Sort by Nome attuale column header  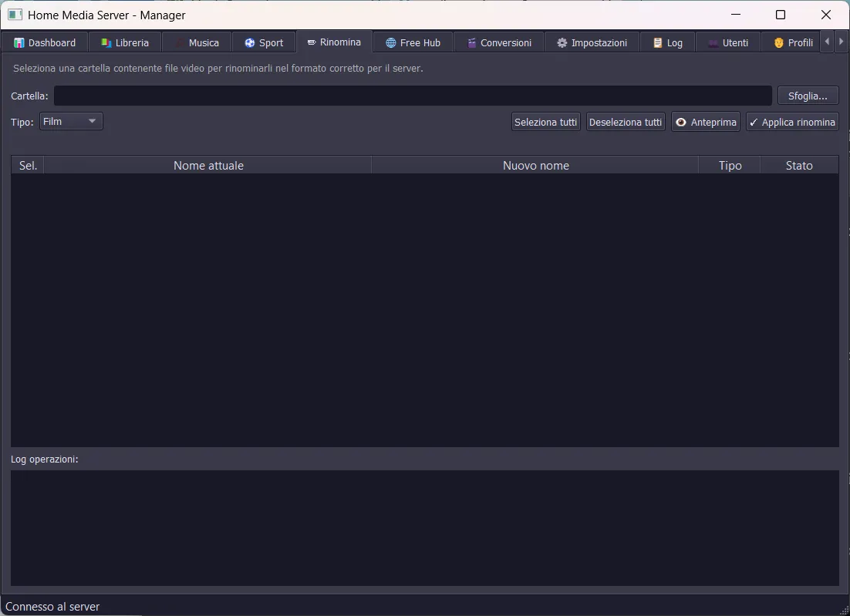tap(208, 165)
